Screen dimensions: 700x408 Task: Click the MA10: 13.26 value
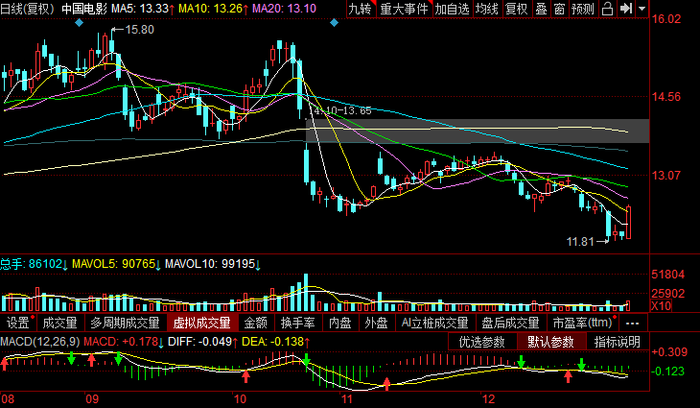(x=212, y=8)
